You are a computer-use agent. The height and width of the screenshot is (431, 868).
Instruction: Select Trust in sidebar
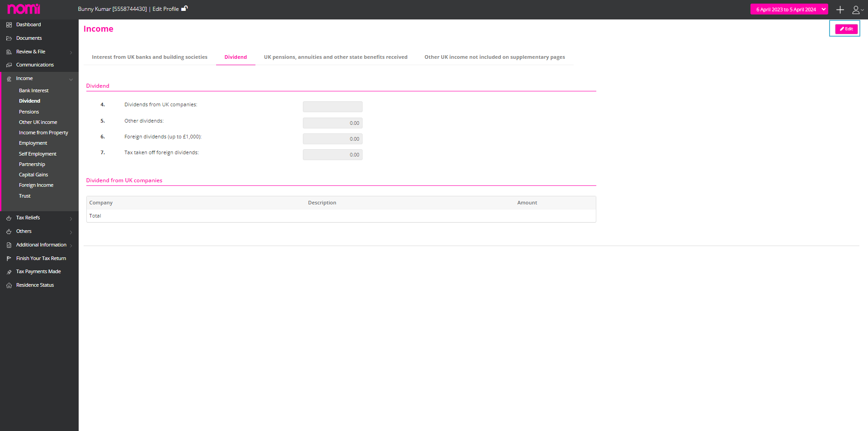point(25,196)
